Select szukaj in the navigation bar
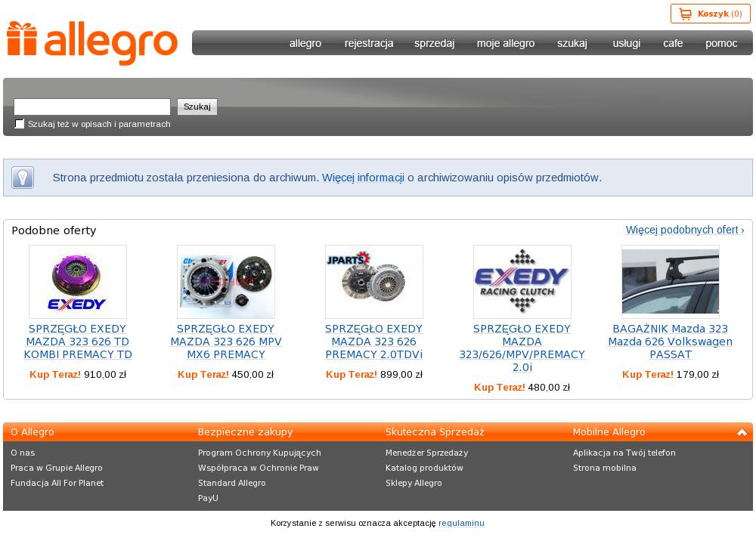Image resolution: width=756 pixels, height=538 pixels. click(x=572, y=43)
